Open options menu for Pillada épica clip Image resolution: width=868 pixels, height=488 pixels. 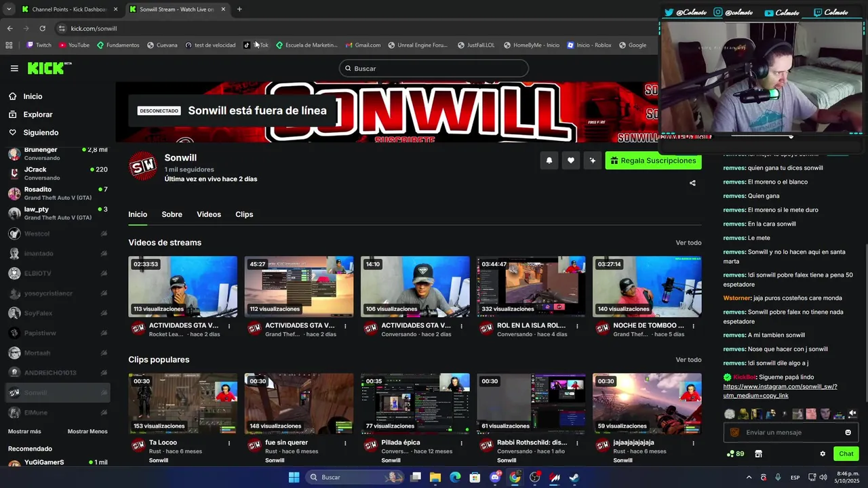[x=461, y=443]
